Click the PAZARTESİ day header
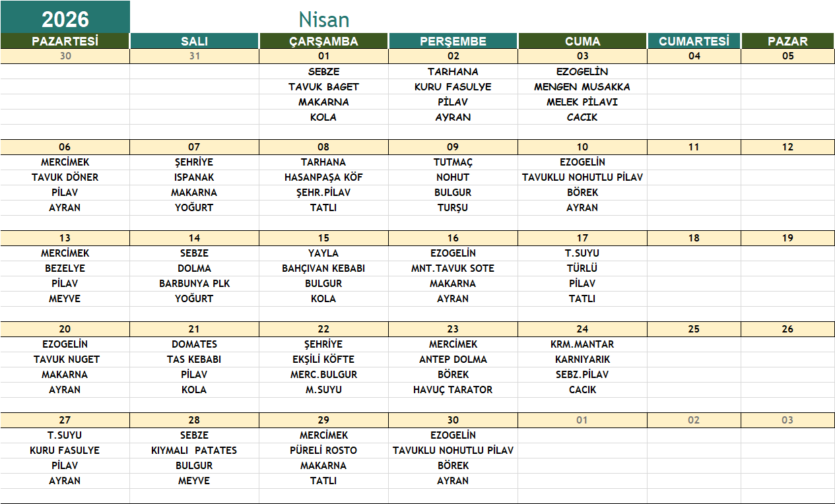This screenshot has width=835, height=504. point(65,41)
